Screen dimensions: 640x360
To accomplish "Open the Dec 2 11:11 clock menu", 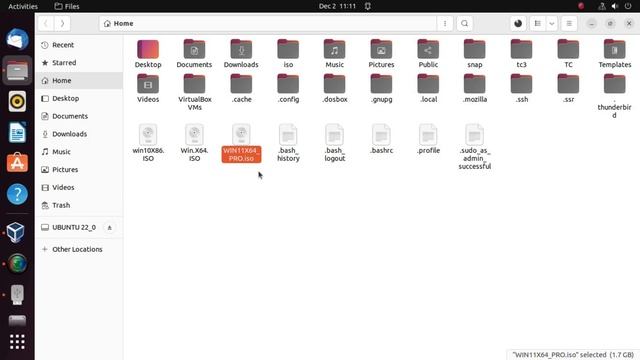I will coord(338,6).
